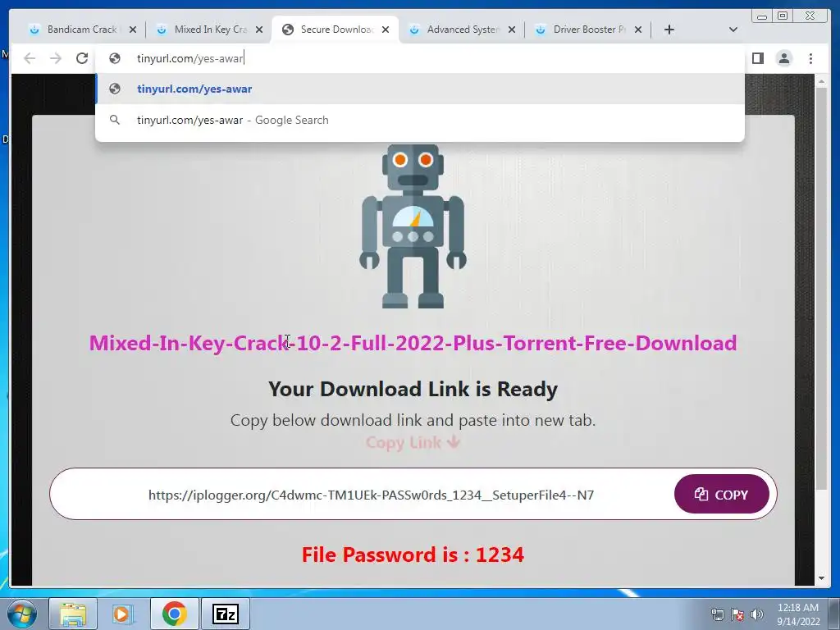This screenshot has height=630, width=840.
Task: Click the network tray icon
Action: click(717, 614)
